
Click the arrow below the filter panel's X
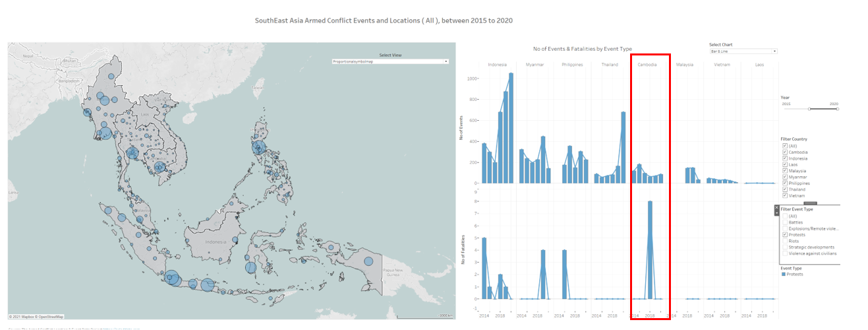776,213
